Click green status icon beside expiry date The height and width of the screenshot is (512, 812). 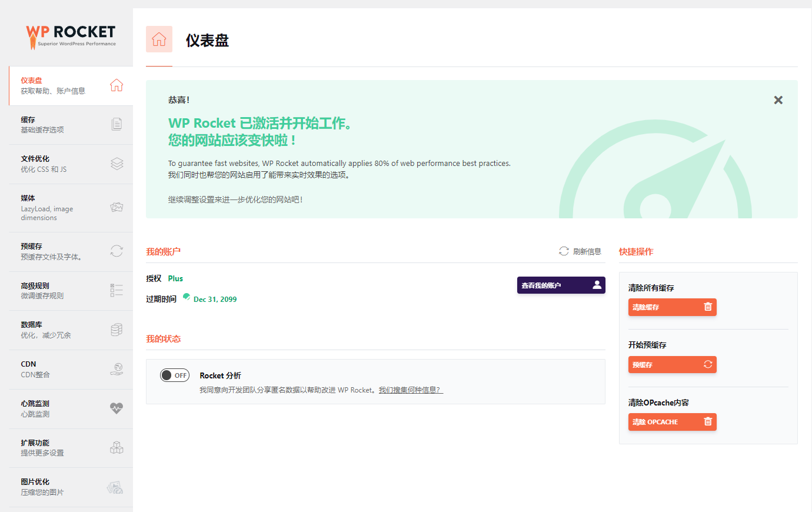187,297
